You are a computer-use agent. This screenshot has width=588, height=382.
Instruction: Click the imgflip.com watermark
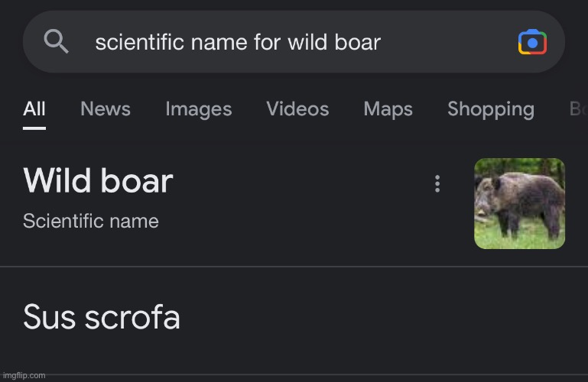pyautogui.click(x=24, y=375)
